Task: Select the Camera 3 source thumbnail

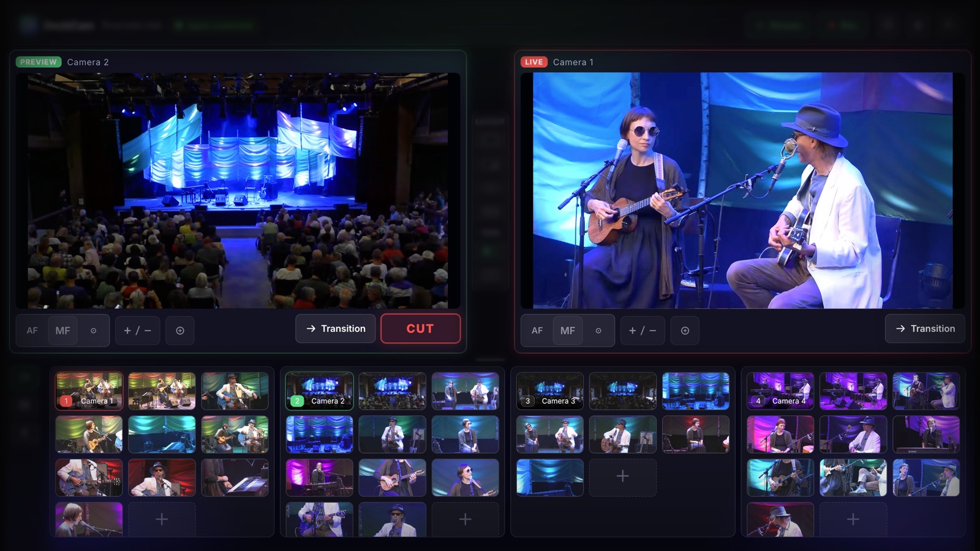Action: click(550, 391)
